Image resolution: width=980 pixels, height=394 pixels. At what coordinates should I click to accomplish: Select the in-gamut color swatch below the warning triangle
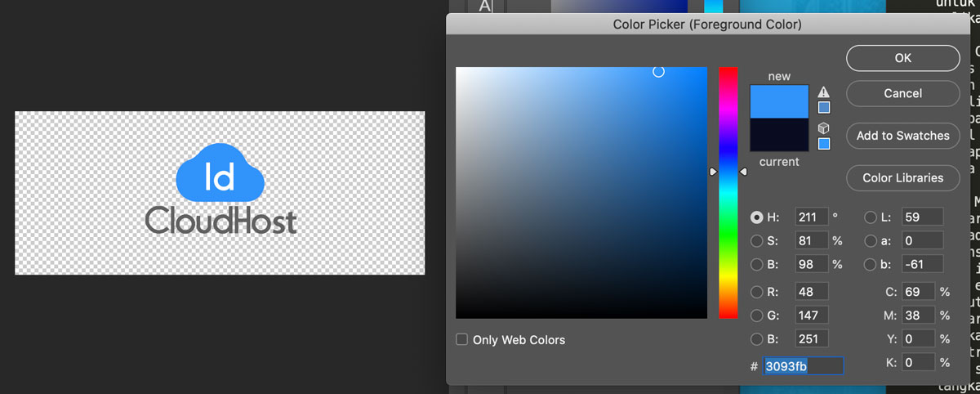click(x=824, y=107)
